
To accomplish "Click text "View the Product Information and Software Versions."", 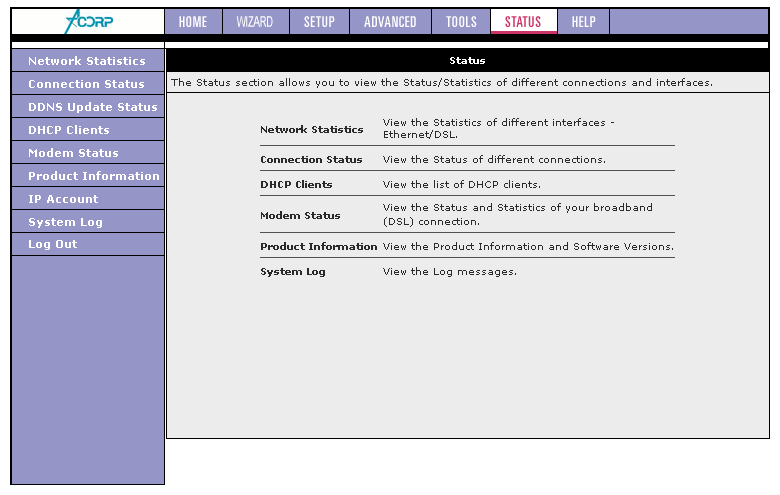I will (x=528, y=247).
